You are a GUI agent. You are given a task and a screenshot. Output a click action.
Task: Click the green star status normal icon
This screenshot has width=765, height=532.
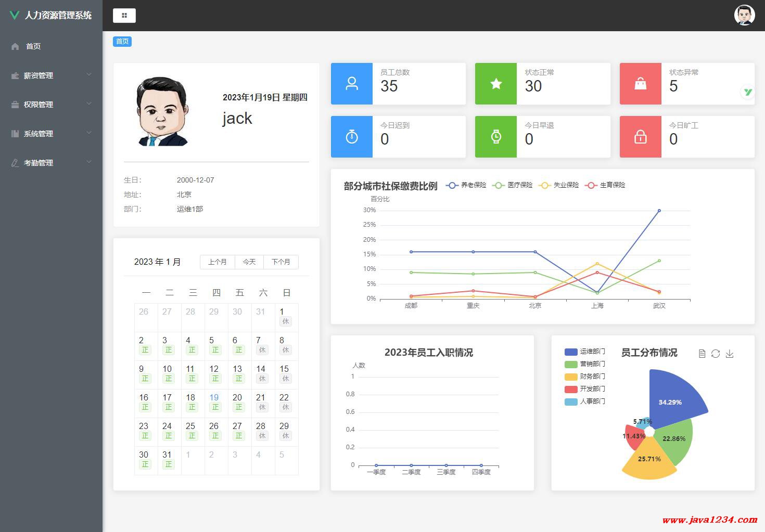pos(496,84)
